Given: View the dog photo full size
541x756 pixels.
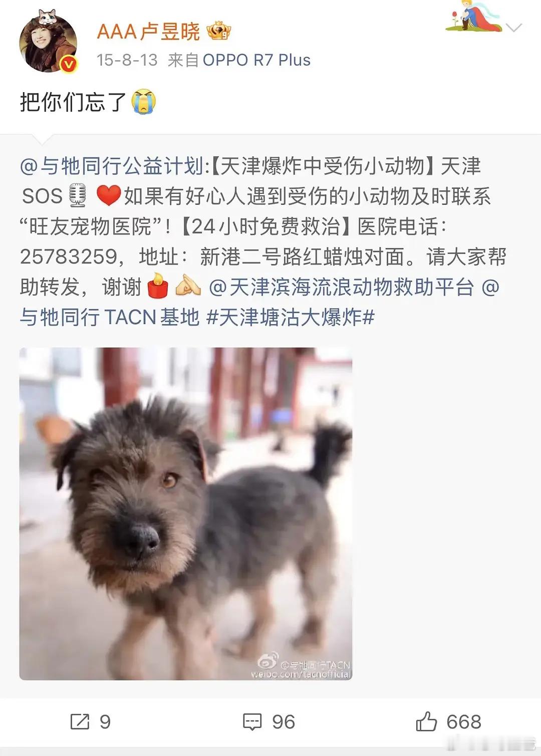Looking at the screenshot, I should 186,514.
